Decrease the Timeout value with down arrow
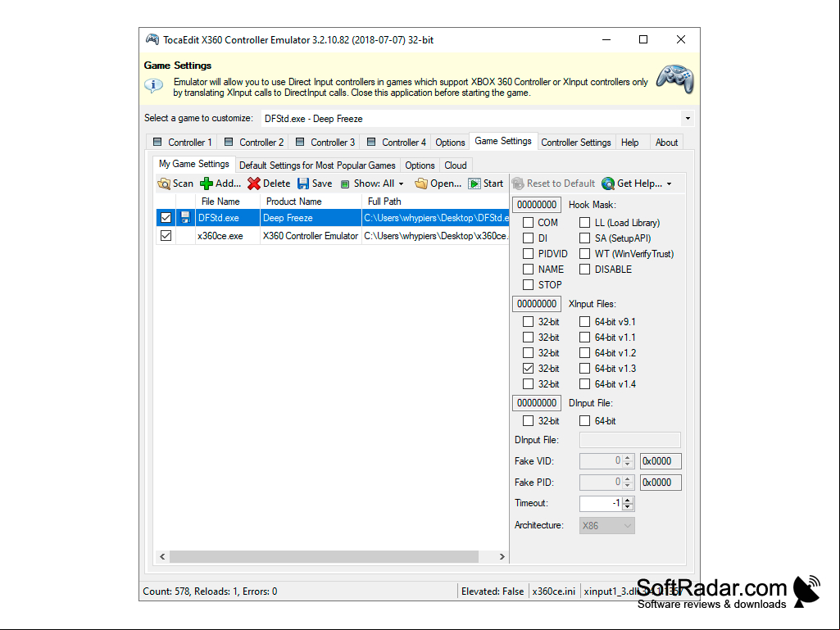This screenshot has width=840, height=630. [x=628, y=507]
